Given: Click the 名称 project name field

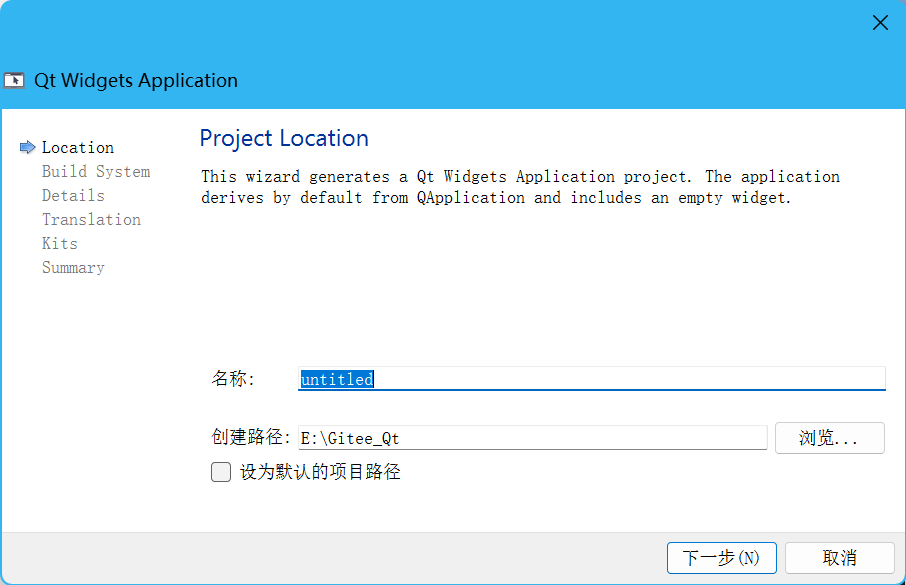Looking at the screenshot, I should (592, 379).
